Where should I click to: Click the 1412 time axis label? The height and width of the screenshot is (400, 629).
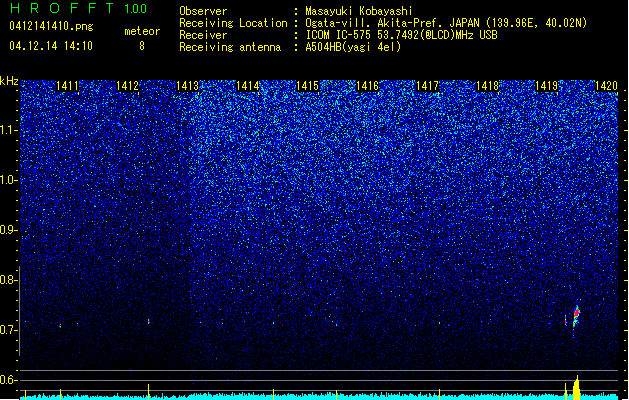click(127, 86)
